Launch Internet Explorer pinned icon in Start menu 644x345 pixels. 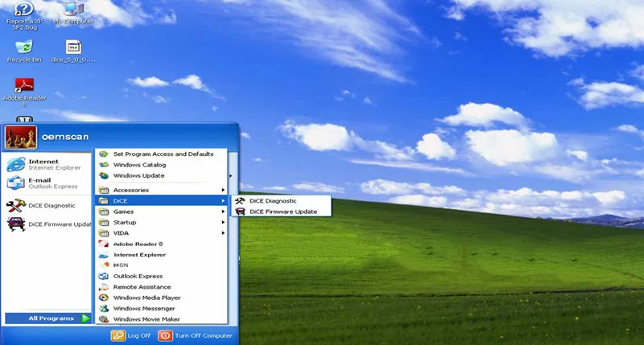point(15,165)
